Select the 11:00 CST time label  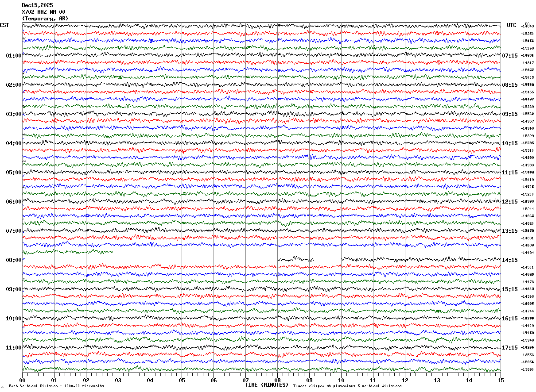click(14, 348)
